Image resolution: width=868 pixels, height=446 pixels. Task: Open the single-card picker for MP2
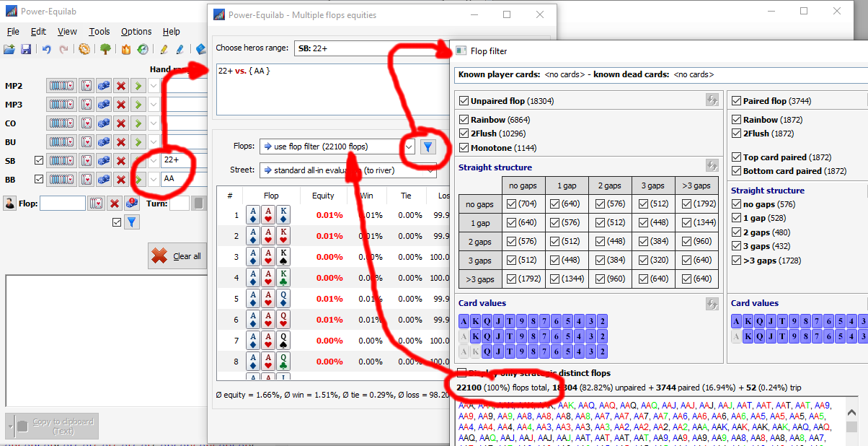(x=87, y=85)
